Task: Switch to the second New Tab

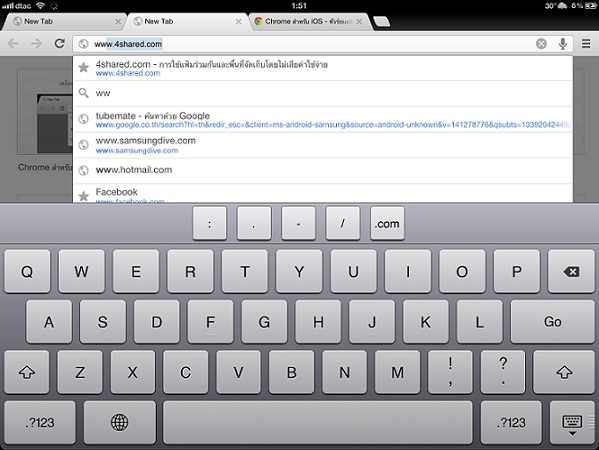Action: pos(187,22)
